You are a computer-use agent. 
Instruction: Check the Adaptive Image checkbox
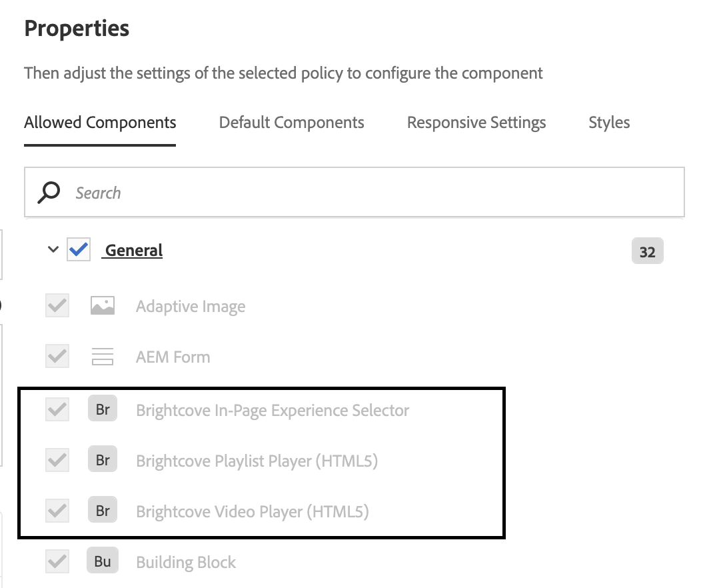[57, 305]
